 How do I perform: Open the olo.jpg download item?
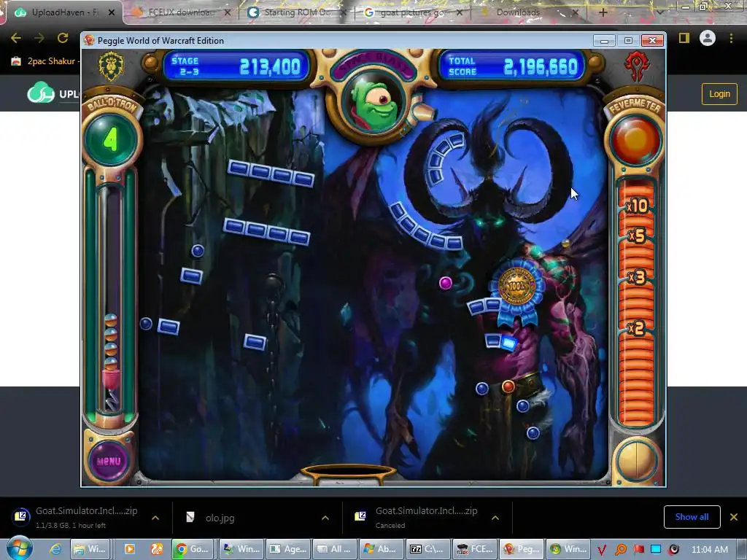pyautogui.click(x=220, y=518)
